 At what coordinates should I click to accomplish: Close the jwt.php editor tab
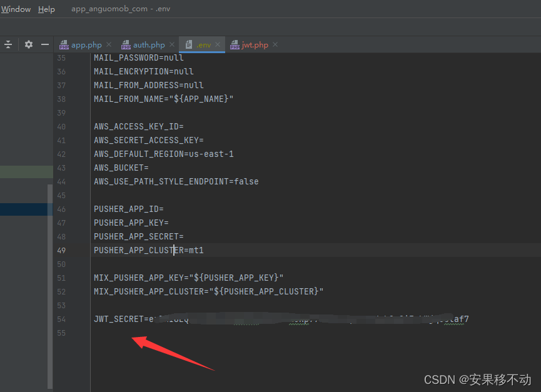(275, 44)
